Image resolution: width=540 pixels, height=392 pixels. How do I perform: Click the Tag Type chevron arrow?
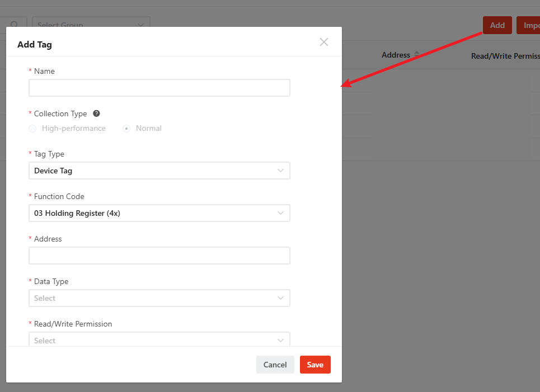[x=280, y=171]
